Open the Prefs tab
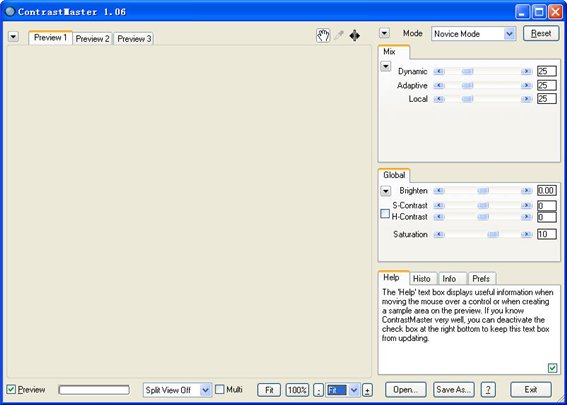Viewport: 567px width, 405px height. click(x=481, y=279)
